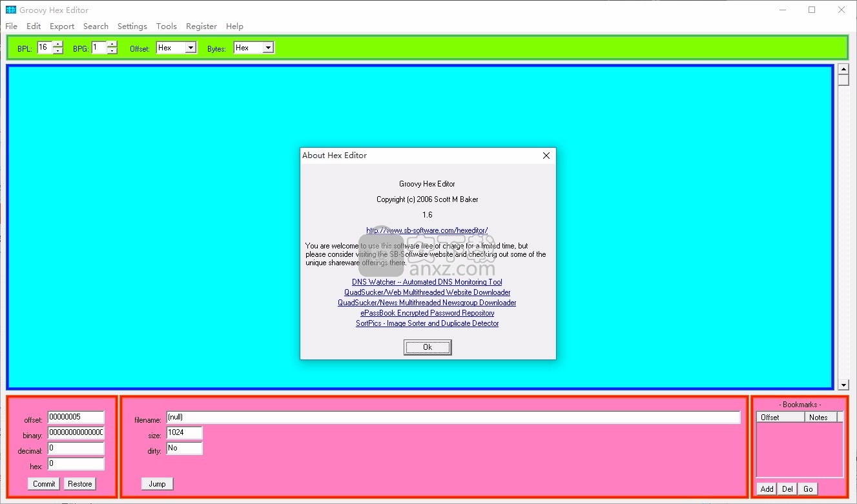
Task: Open the Edit menu
Action: [x=34, y=26]
